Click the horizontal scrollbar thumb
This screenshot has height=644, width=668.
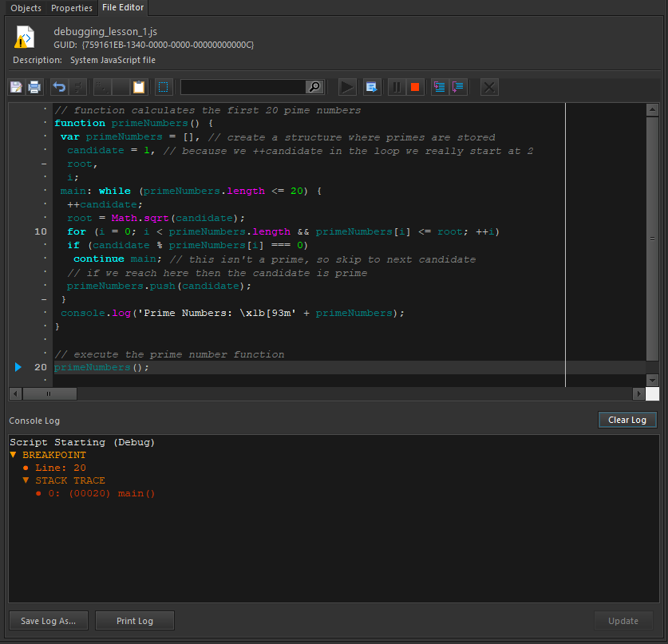(49, 394)
